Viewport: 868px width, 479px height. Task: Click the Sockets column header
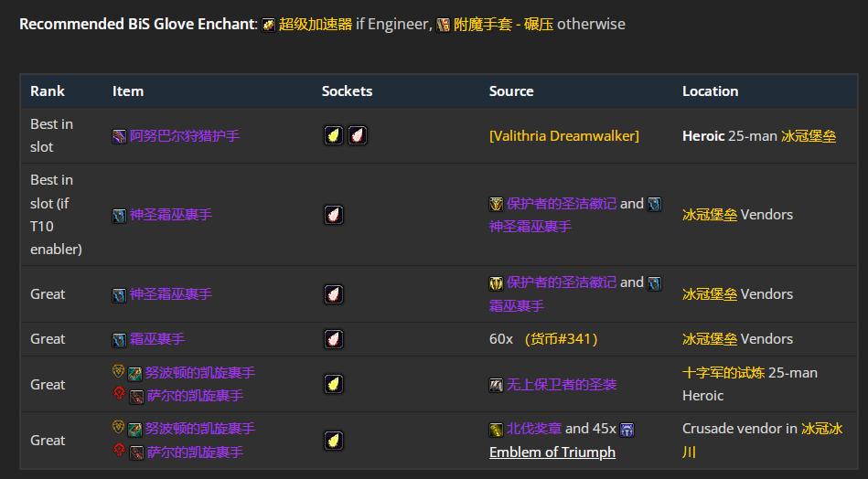(x=347, y=91)
